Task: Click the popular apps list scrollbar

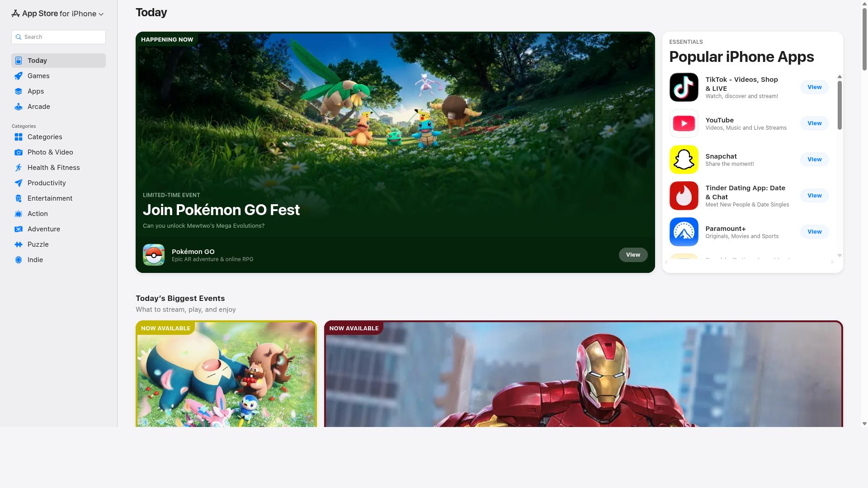Action: pyautogui.click(x=840, y=105)
